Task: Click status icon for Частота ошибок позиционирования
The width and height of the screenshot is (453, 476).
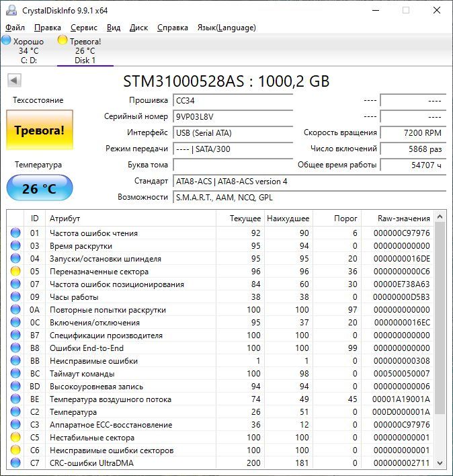Action: (x=15, y=284)
